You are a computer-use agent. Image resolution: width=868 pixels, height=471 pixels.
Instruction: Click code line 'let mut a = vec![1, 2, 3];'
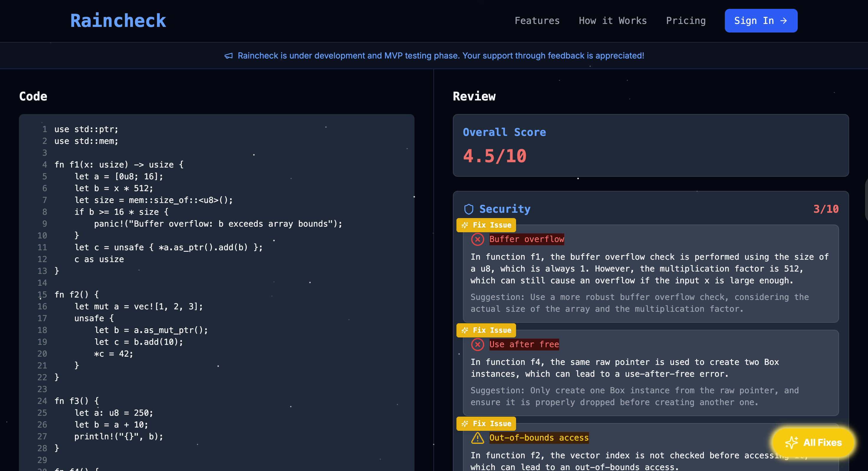(138, 306)
